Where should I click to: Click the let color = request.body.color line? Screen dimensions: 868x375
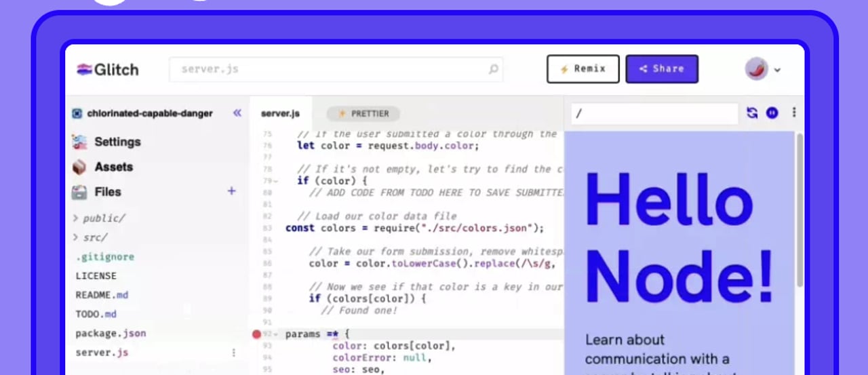click(388, 146)
